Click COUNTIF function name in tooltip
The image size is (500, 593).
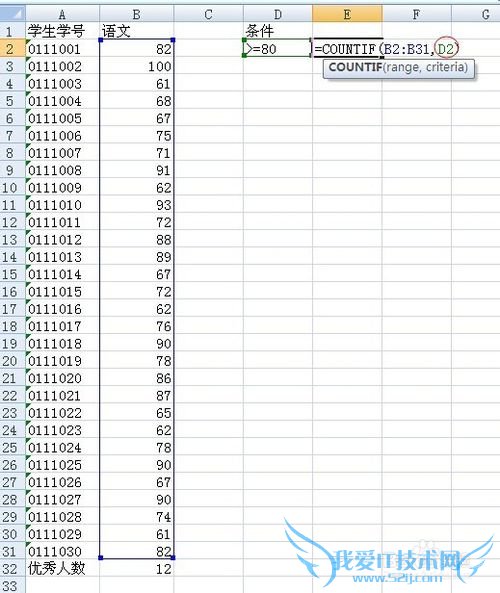(355, 67)
